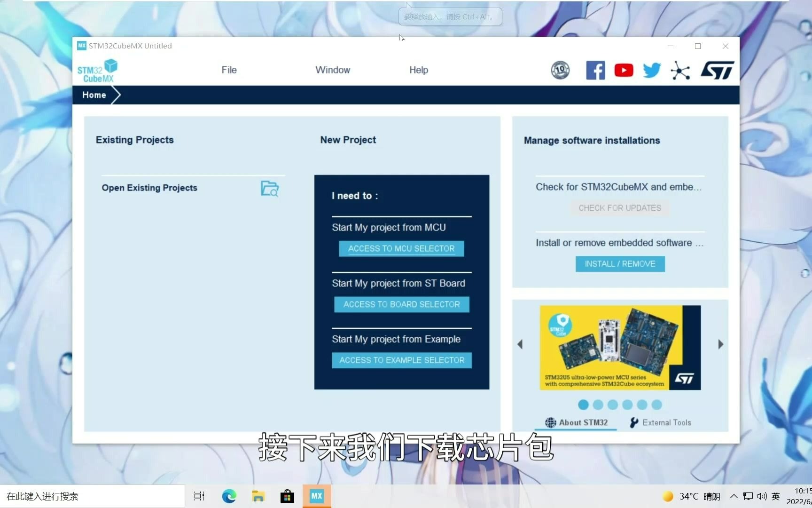Click Install or remove embedded software text
The image size is (812, 508).
coord(619,243)
